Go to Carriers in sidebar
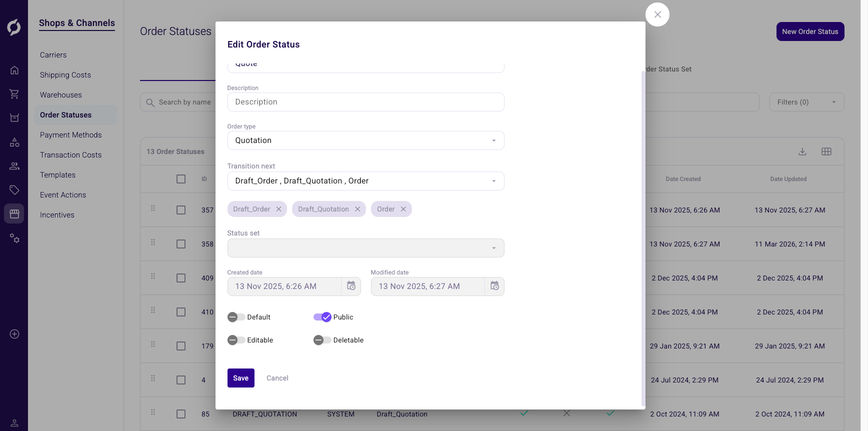The image size is (868, 431). [x=53, y=55]
